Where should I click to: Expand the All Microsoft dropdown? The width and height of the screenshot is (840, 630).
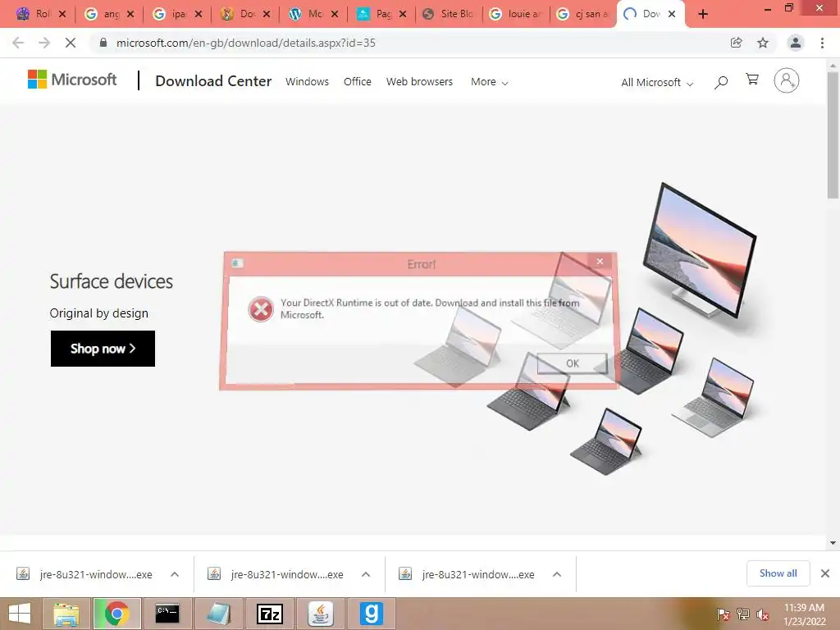657,83
